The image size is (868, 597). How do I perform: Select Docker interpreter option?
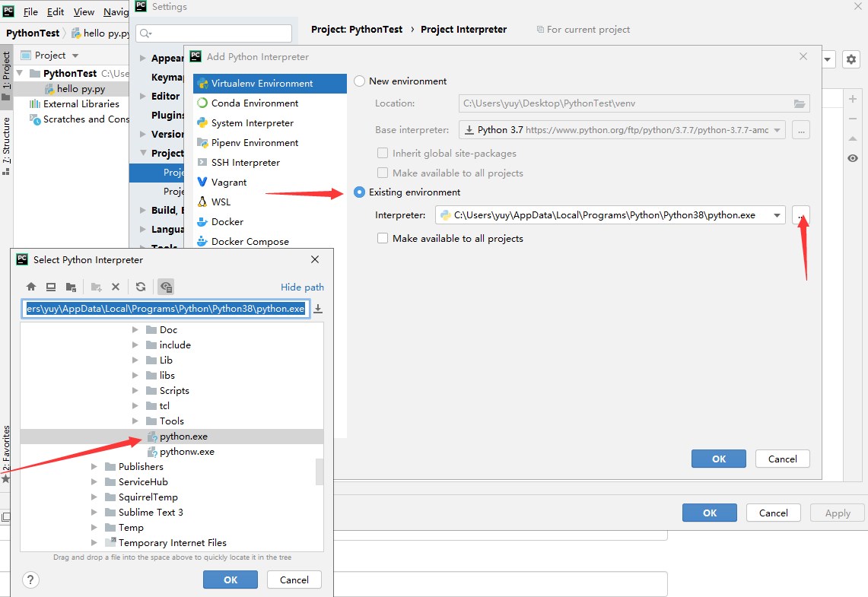pos(270,222)
